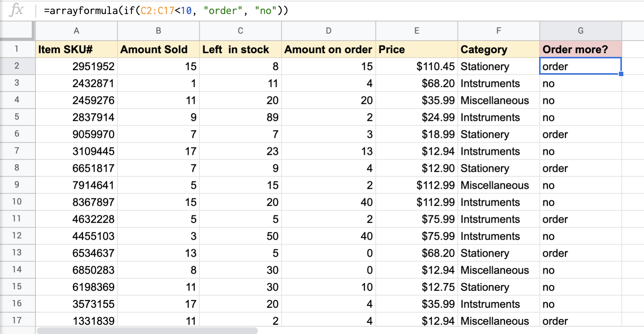The image size is (644, 334).
Task: Click the price cell $110.45
Action: [417, 66]
